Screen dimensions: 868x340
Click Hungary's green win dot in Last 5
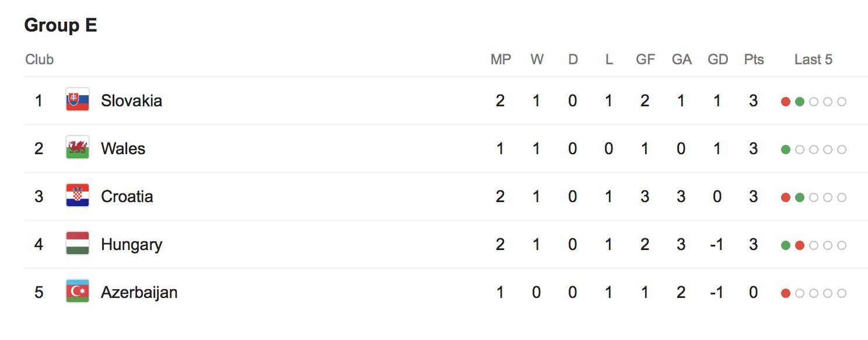point(786,245)
